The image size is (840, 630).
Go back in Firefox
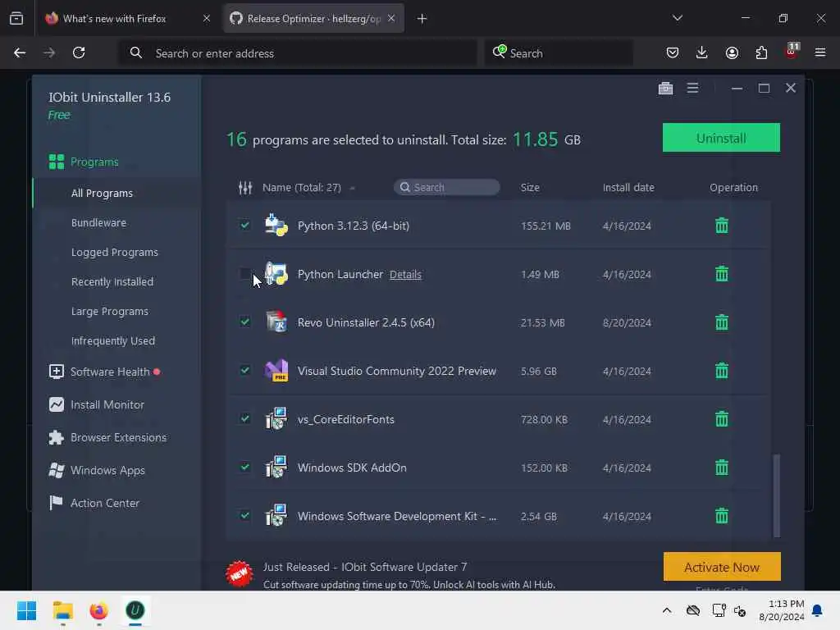click(x=20, y=52)
